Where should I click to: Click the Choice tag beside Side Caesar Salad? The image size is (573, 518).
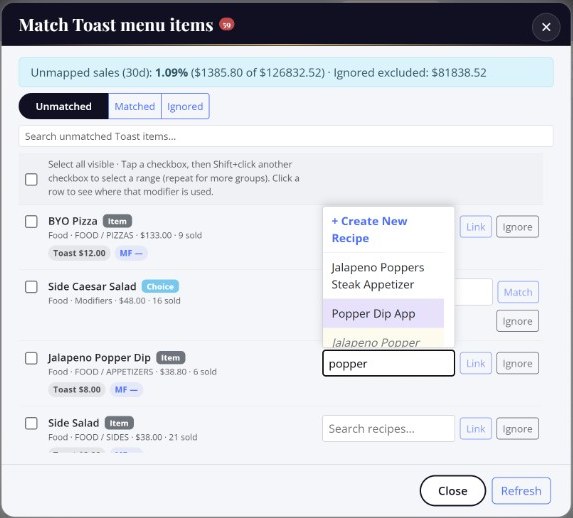[160, 287]
